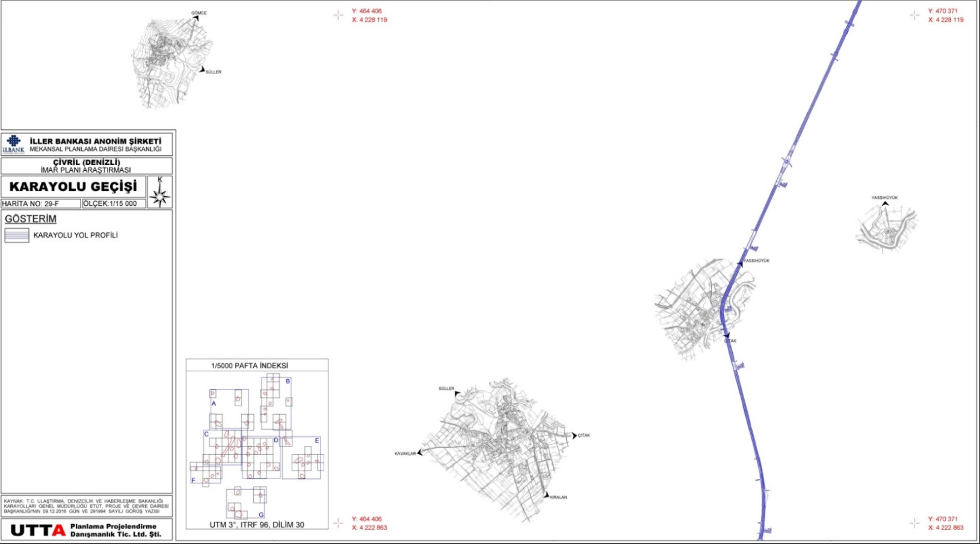The height and width of the screenshot is (544, 980).
Task: Click the KIRALAN direction arrow marker
Action: tap(547, 495)
